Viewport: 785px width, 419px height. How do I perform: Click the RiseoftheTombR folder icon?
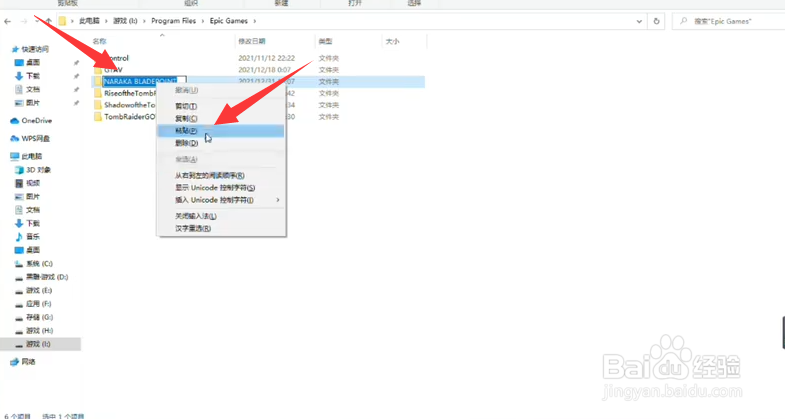pos(98,93)
